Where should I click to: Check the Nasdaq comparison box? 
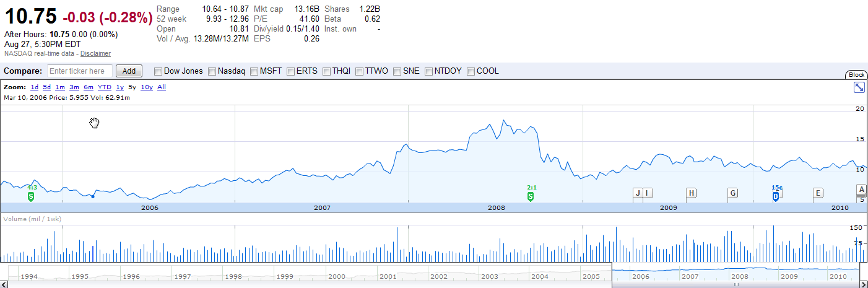[x=212, y=71]
